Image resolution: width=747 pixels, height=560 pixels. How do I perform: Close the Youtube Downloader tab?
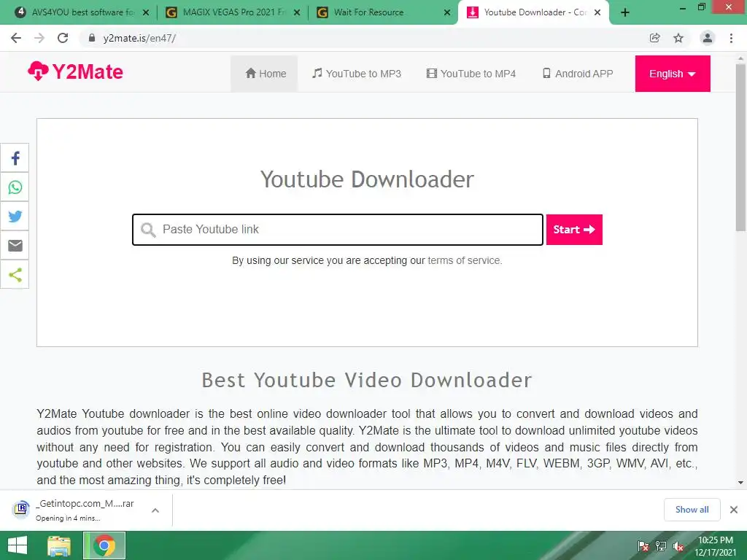coord(598,12)
